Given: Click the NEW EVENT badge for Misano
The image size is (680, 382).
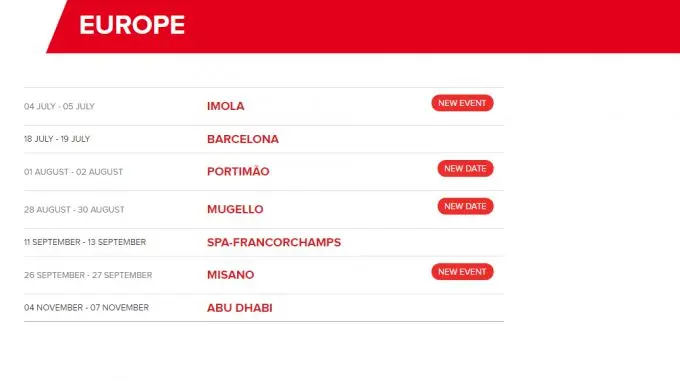Looking at the screenshot, I should click(462, 272).
